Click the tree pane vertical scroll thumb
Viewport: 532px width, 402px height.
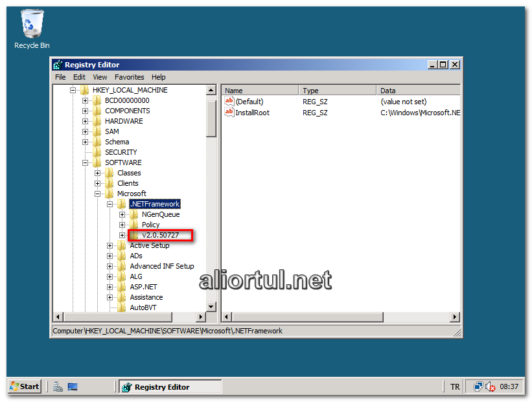coord(211,118)
